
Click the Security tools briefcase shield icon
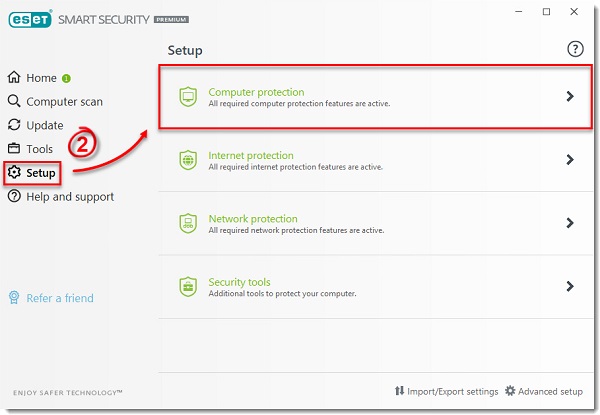click(x=187, y=286)
